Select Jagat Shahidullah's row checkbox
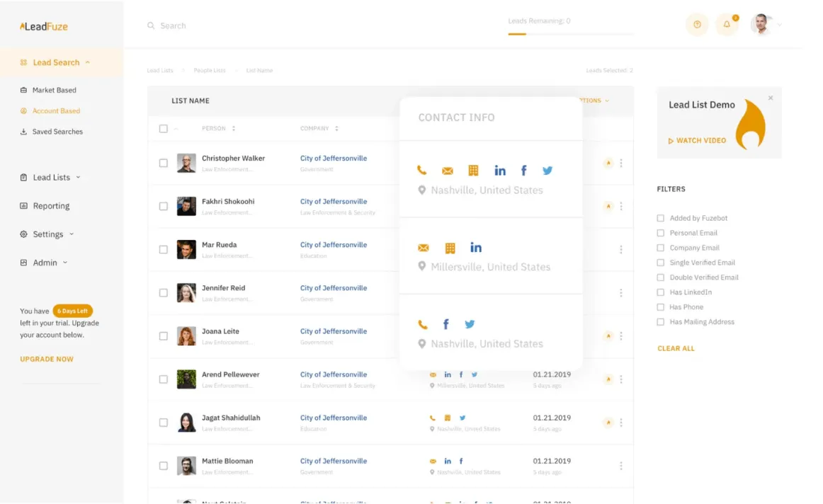This screenshot has height=504, width=823. [x=163, y=422]
